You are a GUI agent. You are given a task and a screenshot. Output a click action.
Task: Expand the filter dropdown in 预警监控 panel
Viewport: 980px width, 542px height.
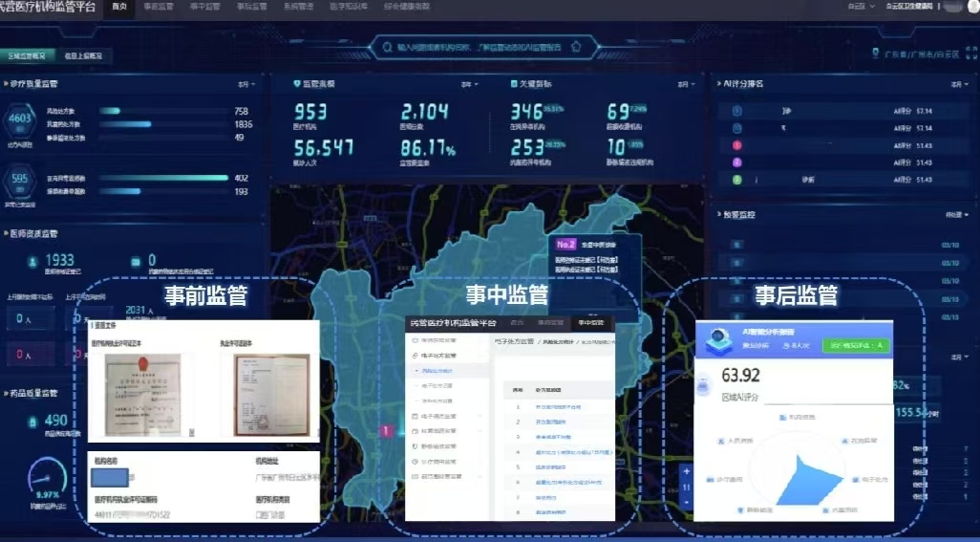point(951,214)
